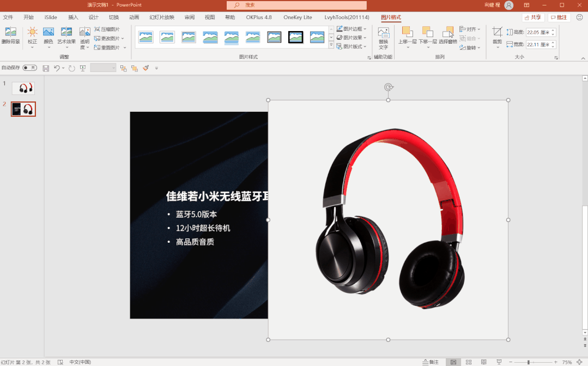Image resolution: width=588 pixels, height=366 pixels.
Task: Switch to slide sorter view icon
Action: coord(469,362)
